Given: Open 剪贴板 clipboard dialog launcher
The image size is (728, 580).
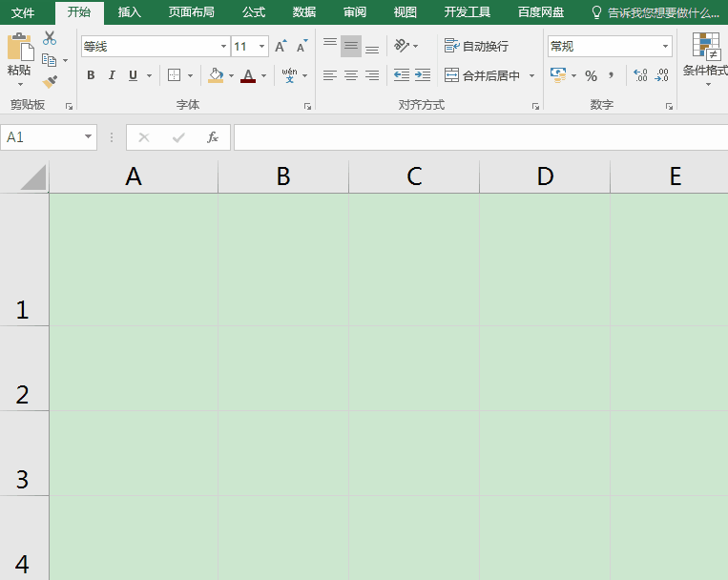Looking at the screenshot, I should coord(70,106).
